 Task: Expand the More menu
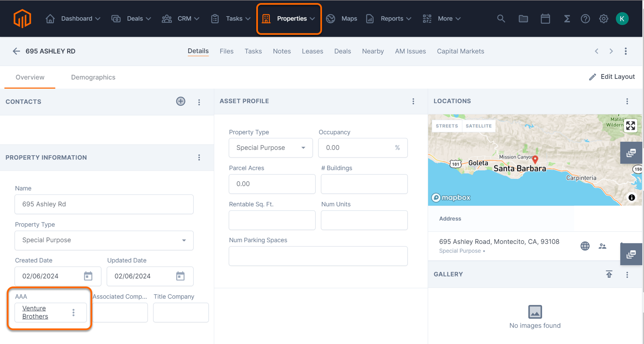[x=446, y=18]
